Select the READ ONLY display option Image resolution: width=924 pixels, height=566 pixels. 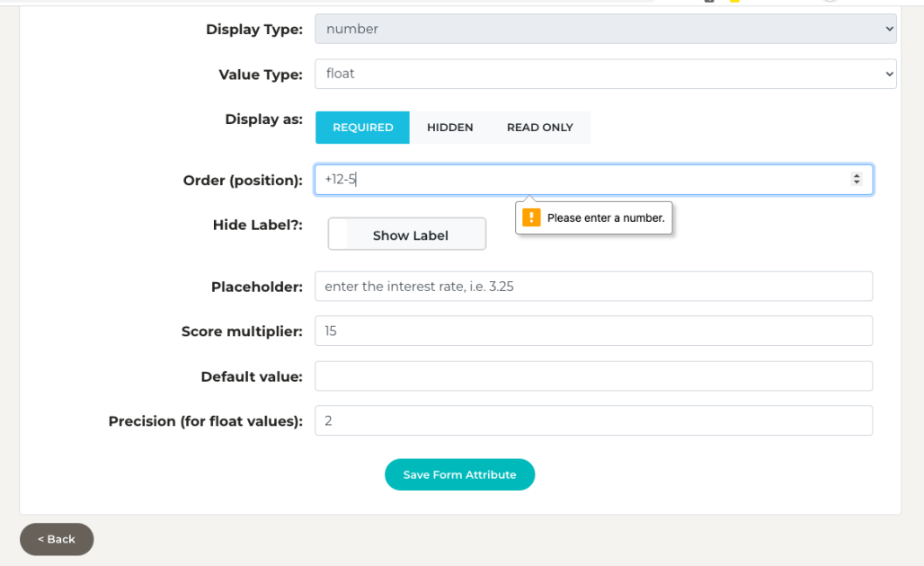[x=540, y=128]
